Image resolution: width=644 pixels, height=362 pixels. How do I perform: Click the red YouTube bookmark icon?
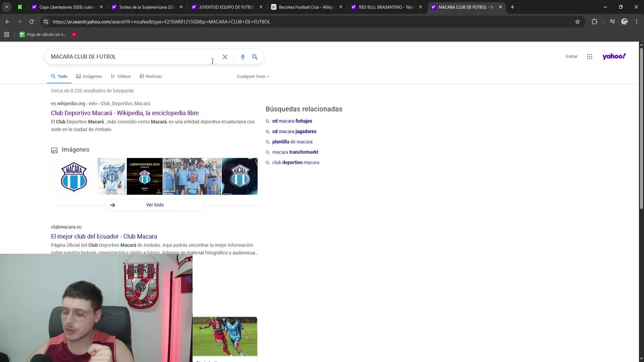coord(73,34)
